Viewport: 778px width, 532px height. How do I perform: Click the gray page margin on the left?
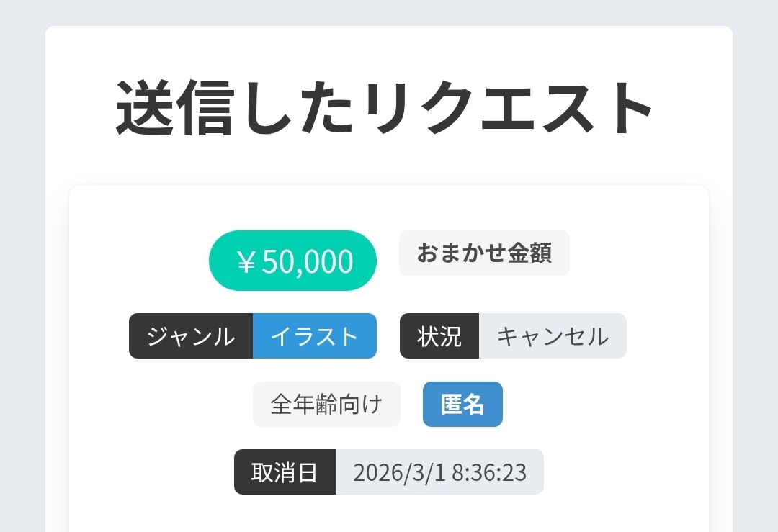[x=22, y=288]
